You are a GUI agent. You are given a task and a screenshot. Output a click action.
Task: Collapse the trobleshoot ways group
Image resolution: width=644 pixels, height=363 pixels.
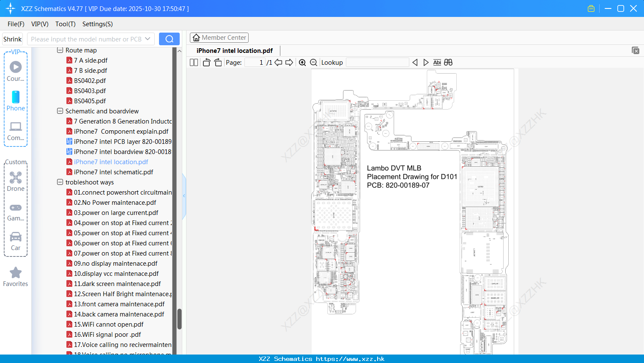click(60, 182)
